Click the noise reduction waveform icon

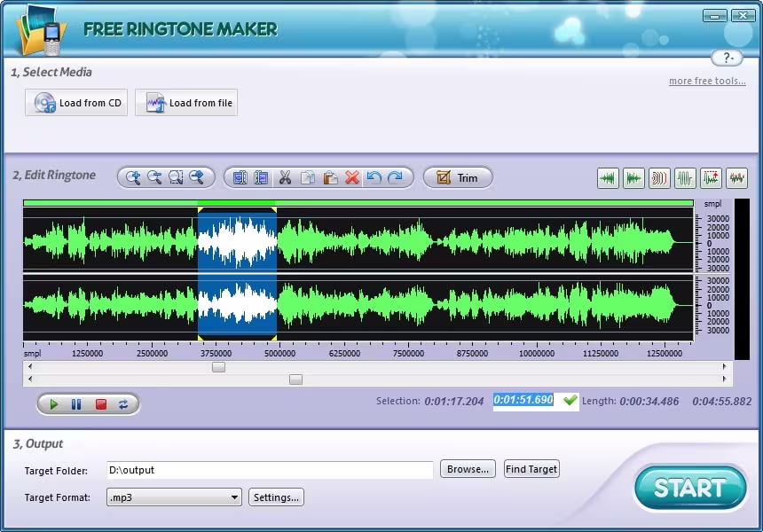pos(736,178)
